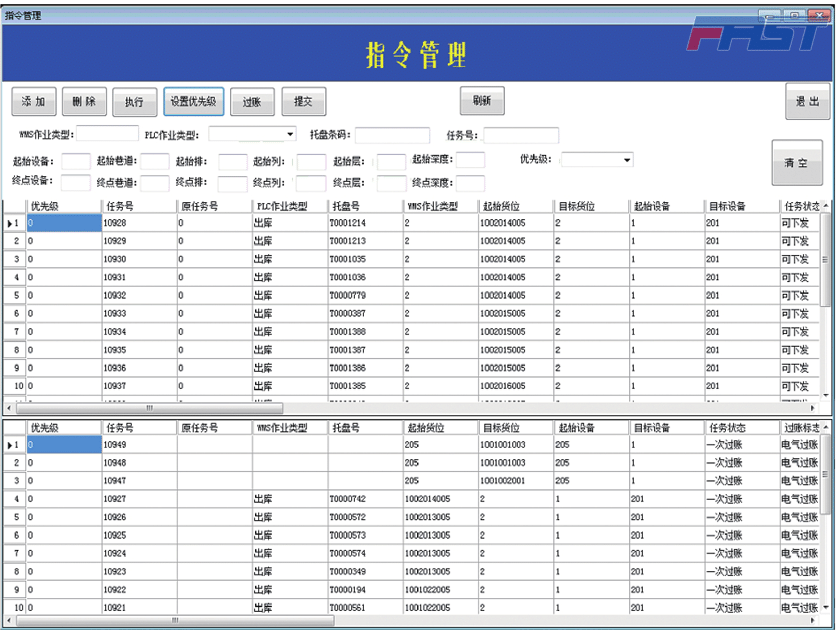Clear filters with 清空 button
The height and width of the screenshot is (630, 840).
pos(796,163)
